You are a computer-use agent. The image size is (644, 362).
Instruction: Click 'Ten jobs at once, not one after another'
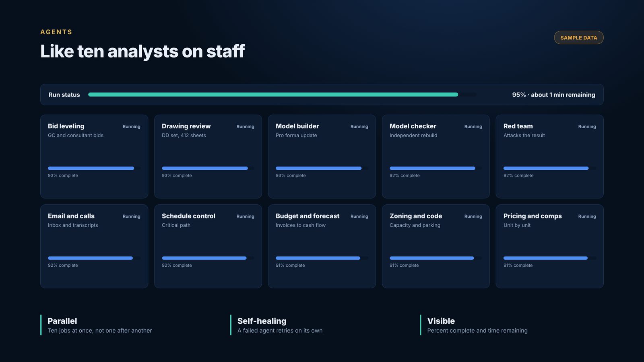(x=99, y=331)
